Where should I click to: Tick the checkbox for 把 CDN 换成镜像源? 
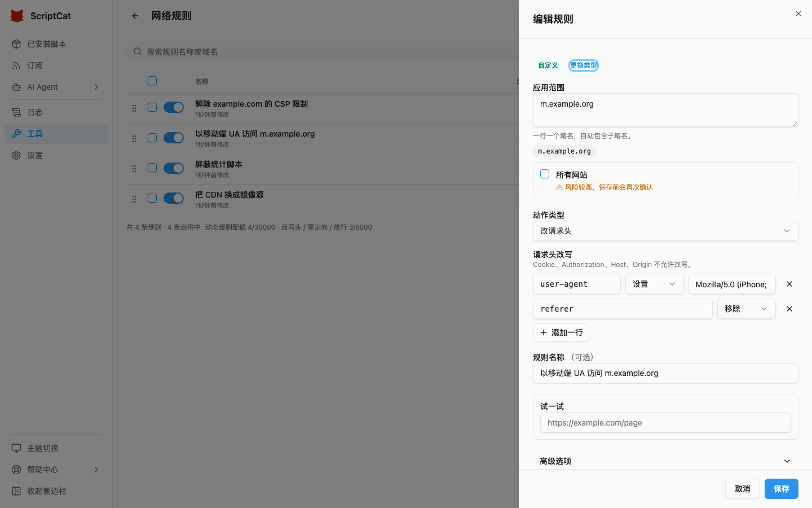[x=152, y=198]
